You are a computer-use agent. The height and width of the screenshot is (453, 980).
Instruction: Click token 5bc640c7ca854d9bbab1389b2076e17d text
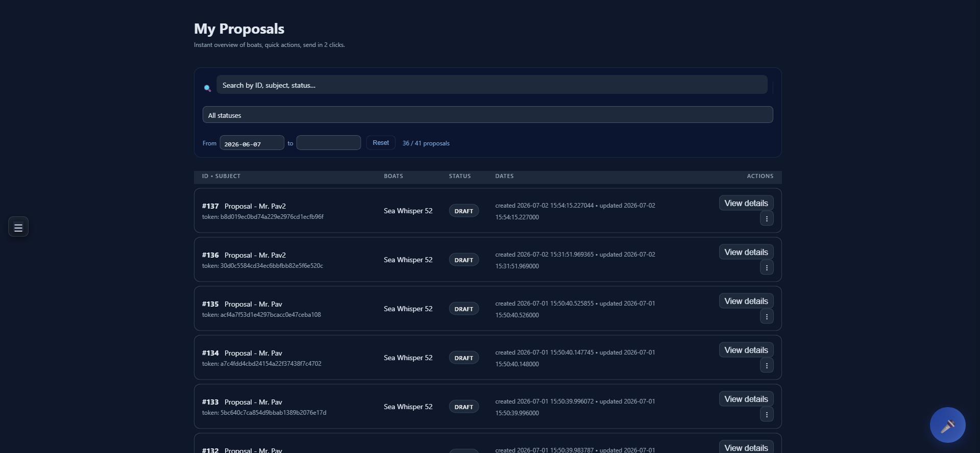coord(264,413)
